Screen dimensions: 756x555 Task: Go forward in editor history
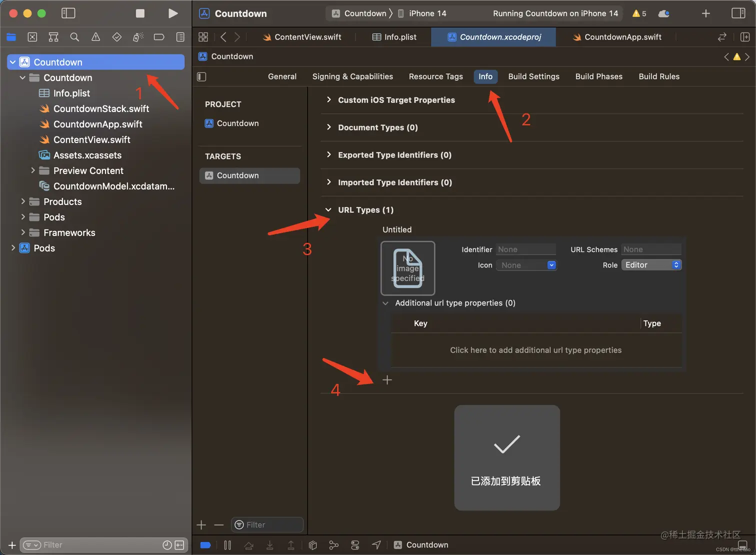237,37
